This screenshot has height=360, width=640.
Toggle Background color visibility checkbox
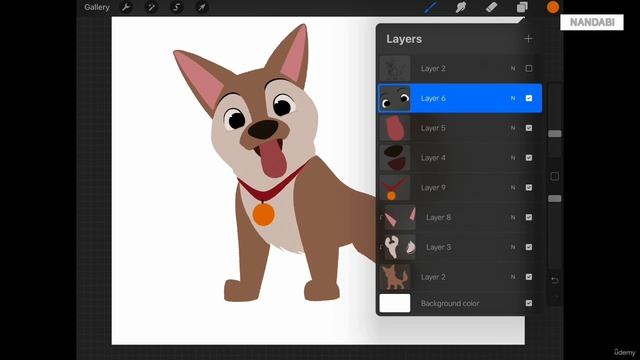529,303
